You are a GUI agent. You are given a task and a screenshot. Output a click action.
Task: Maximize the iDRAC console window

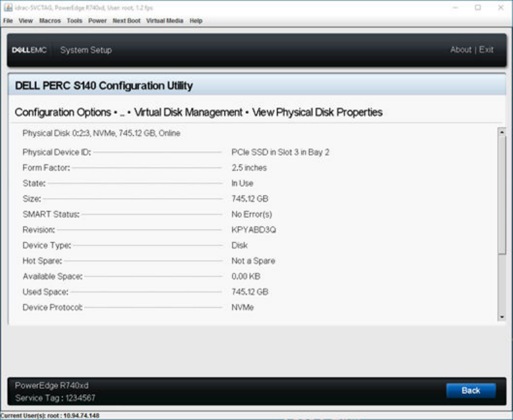(477, 8)
